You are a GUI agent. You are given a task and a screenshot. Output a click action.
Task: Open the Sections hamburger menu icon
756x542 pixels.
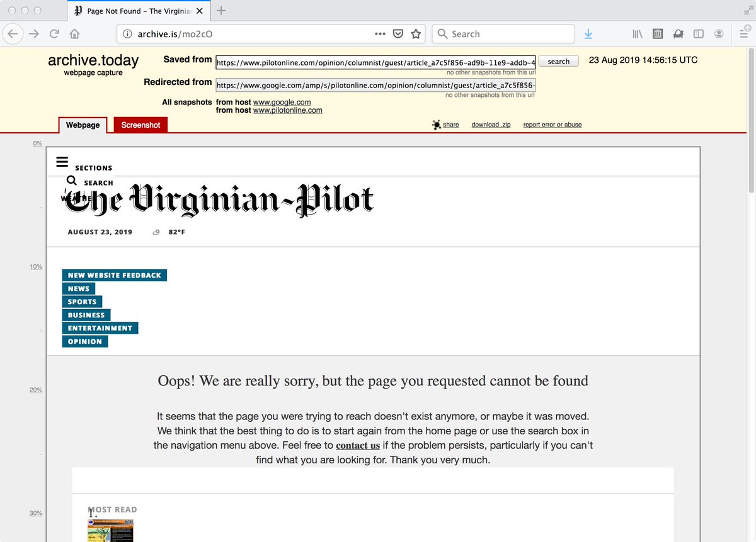tap(62, 162)
